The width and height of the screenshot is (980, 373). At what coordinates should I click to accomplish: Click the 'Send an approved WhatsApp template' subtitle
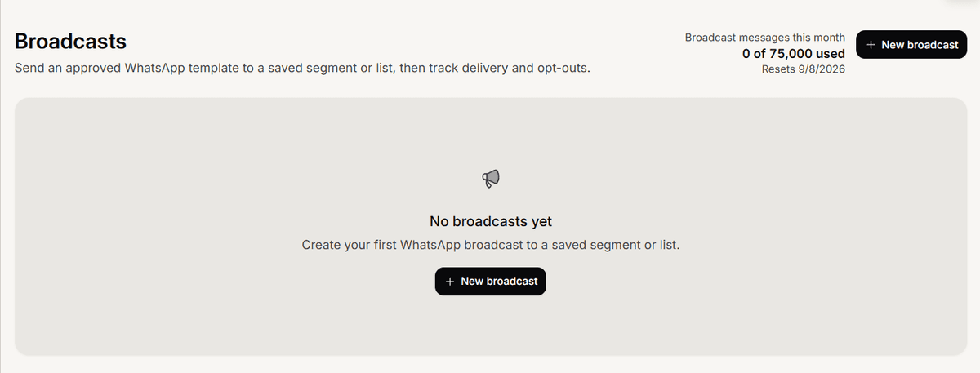302,68
